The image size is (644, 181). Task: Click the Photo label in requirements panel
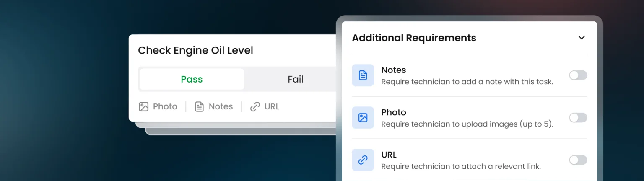pos(394,112)
